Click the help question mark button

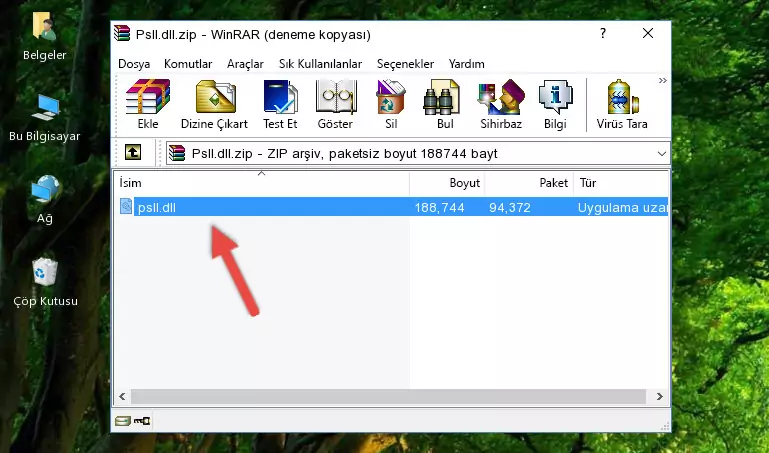[x=603, y=33]
